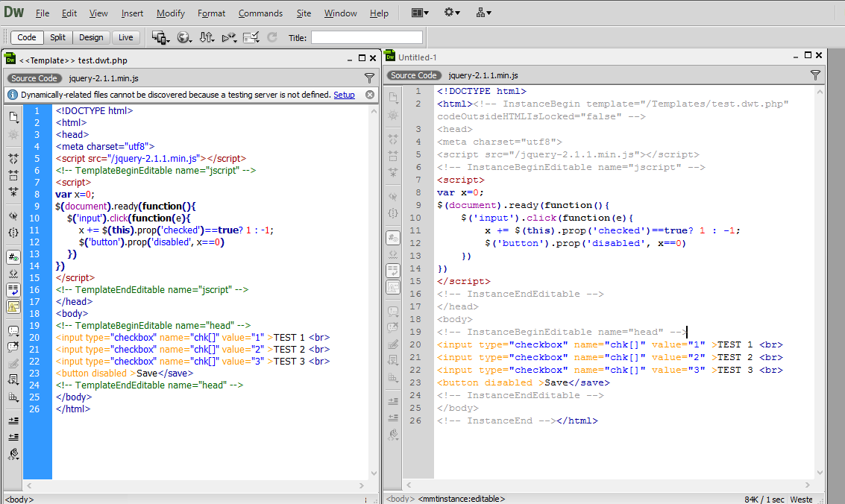
Task: Select <body> tag in Untitled-1 status bar
Action: [400, 500]
